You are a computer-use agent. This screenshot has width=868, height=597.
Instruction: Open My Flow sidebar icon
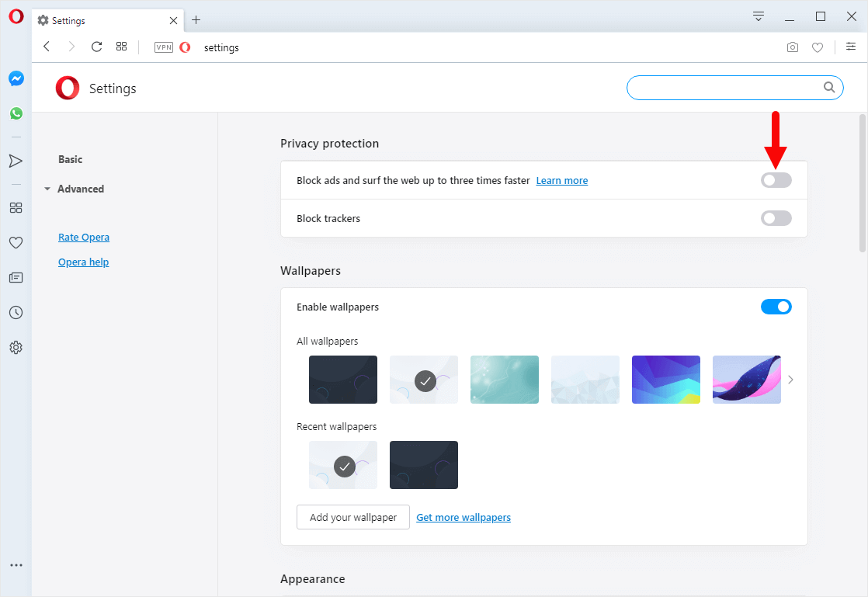(x=16, y=161)
